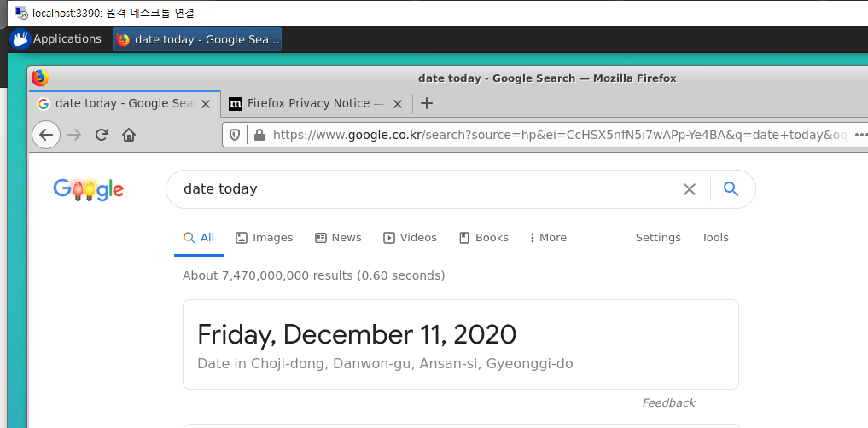868x428 pixels.
Task: Click the remote desktop connection title icon
Action: click(21, 13)
